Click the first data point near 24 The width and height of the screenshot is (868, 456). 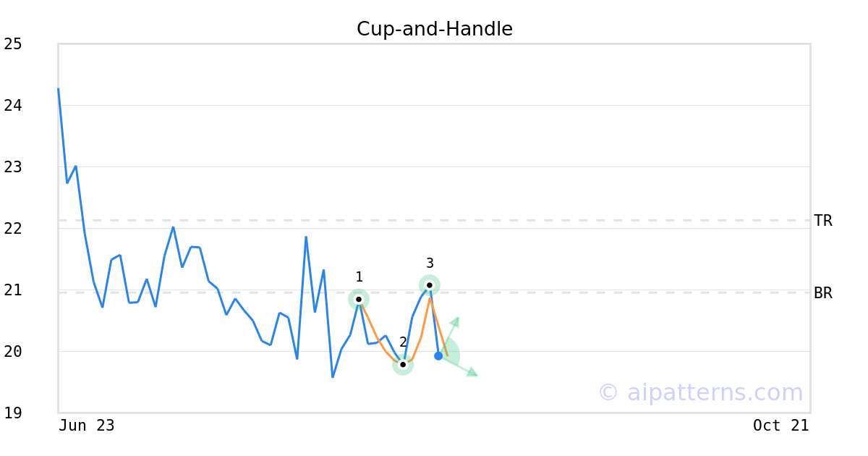tap(59, 89)
